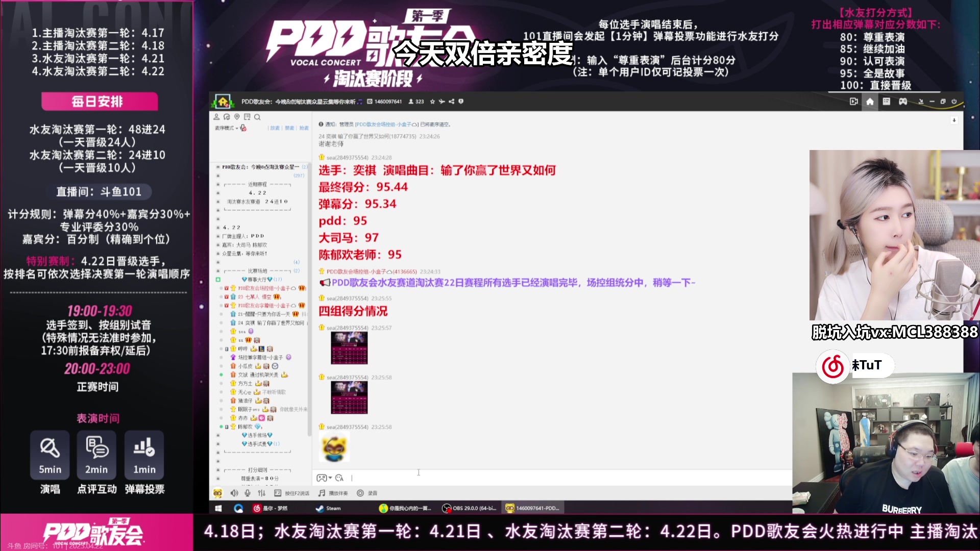Viewport: 980px width, 551px height.
Task: Open game panel icon in chat input bar
Action: pos(322,478)
